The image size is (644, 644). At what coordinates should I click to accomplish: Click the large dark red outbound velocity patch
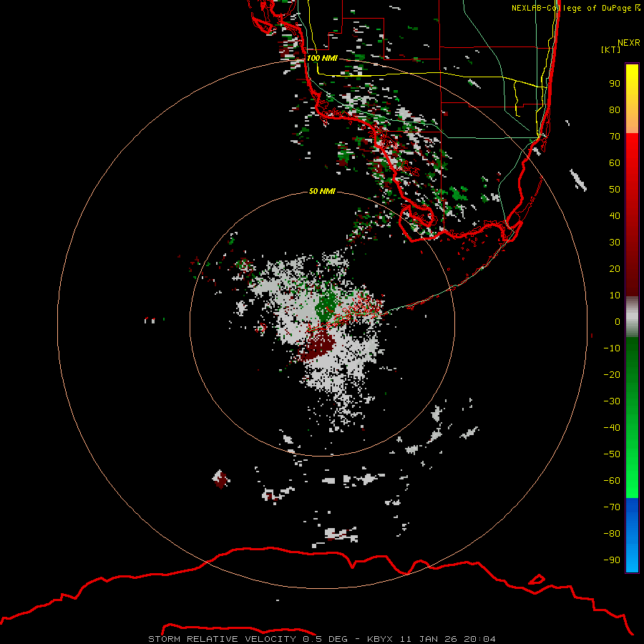317,346
